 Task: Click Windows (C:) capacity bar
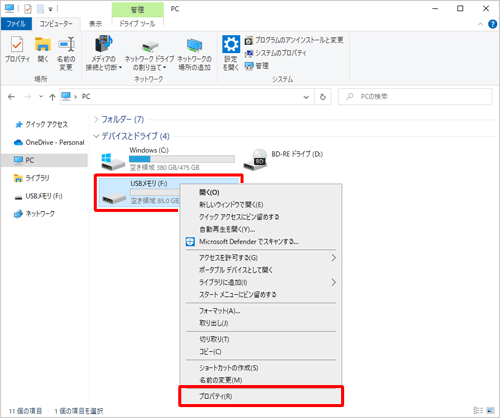point(182,159)
